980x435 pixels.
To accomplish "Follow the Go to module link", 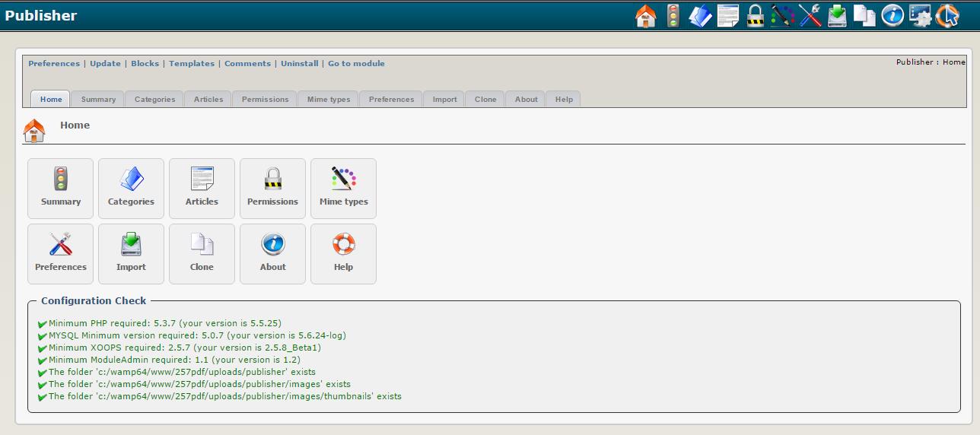I will click(x=356, y=64).
